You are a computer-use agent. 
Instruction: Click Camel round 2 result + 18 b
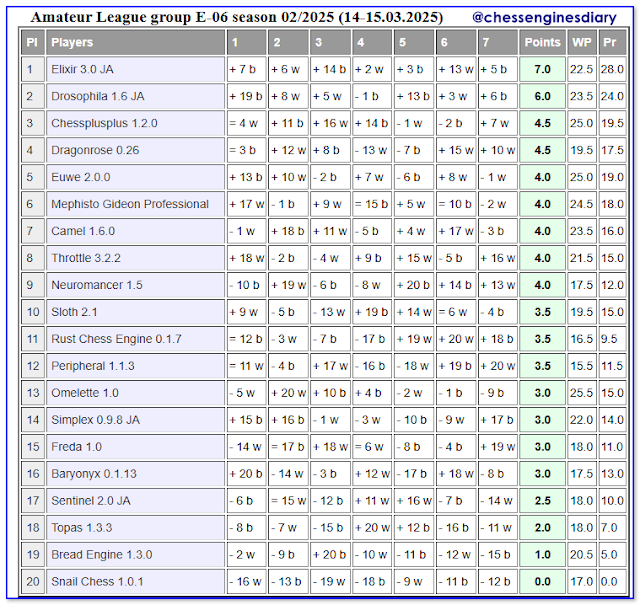pos(288,231)
